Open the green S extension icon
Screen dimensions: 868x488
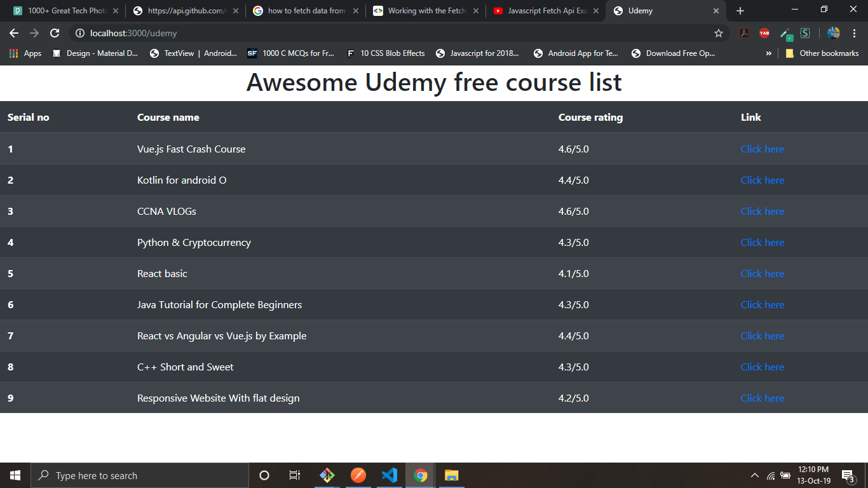[x=805, y=33]
